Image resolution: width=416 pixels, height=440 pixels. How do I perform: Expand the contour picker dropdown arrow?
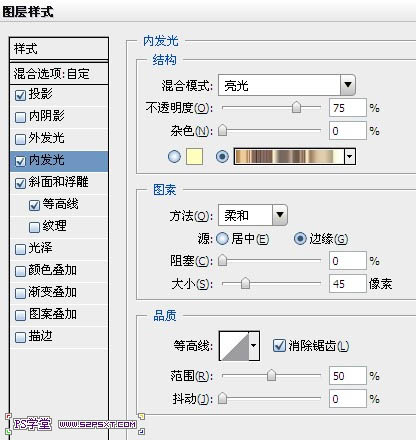click(254, 346)
